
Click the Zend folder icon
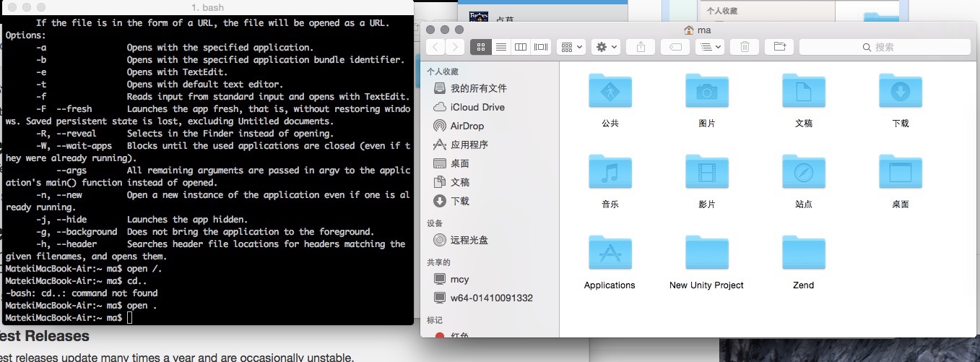[x=804, y=252]
